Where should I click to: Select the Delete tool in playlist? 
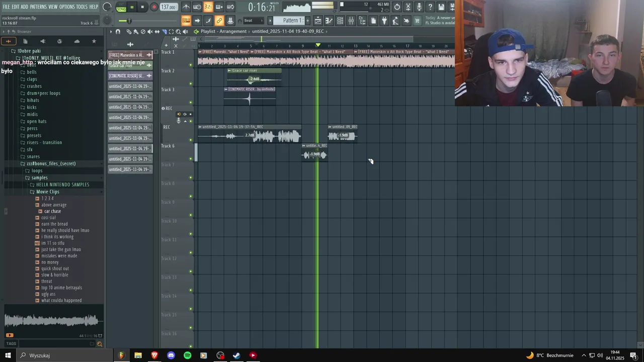[x=143, y=31]
